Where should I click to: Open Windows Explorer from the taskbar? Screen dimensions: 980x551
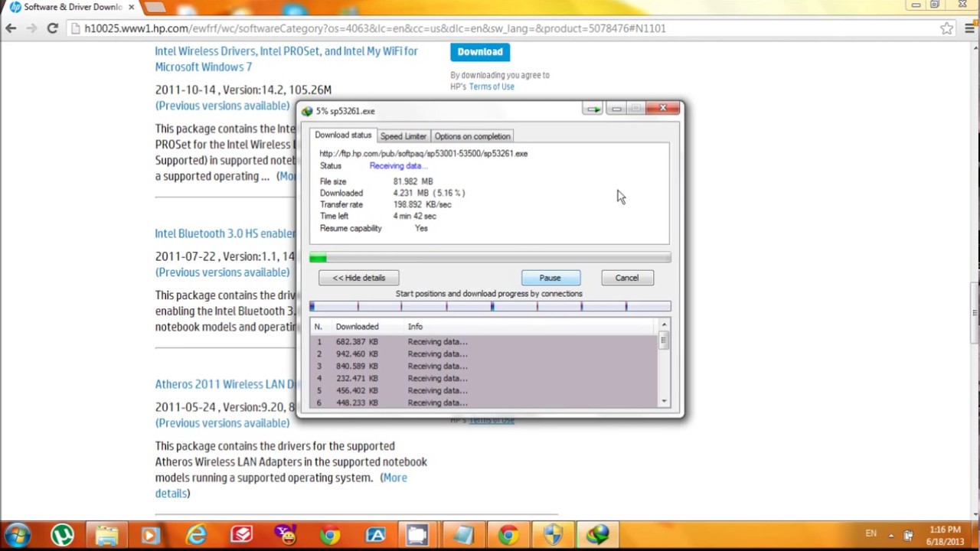coord(107,535)
